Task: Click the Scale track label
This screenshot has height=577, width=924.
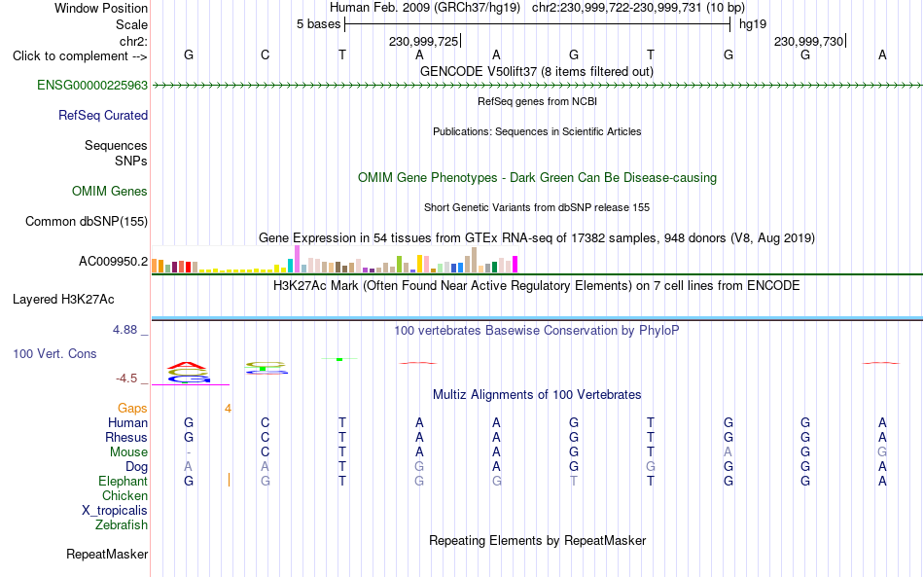Action: tap(131, 24)
